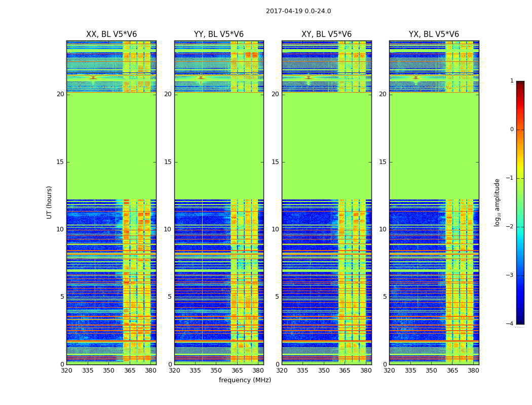Click the 365 tick under XX panel
The image size is (532, 405).
click(130, 371)
